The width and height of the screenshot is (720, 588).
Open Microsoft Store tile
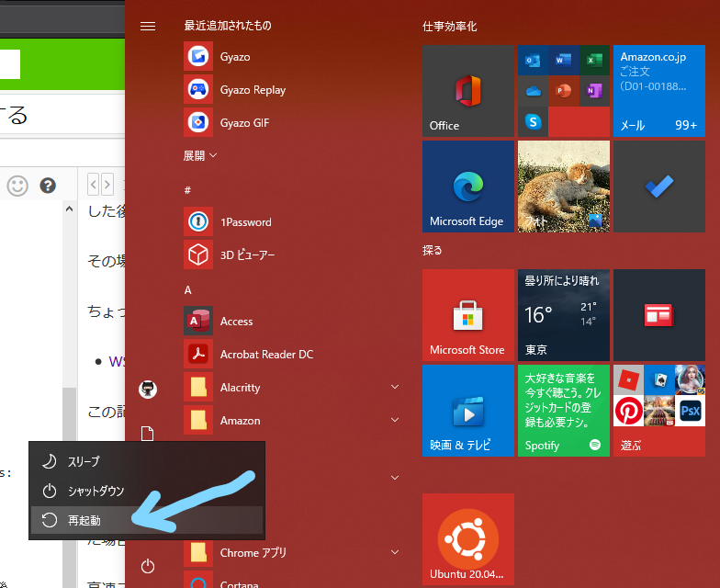(468, 315)
